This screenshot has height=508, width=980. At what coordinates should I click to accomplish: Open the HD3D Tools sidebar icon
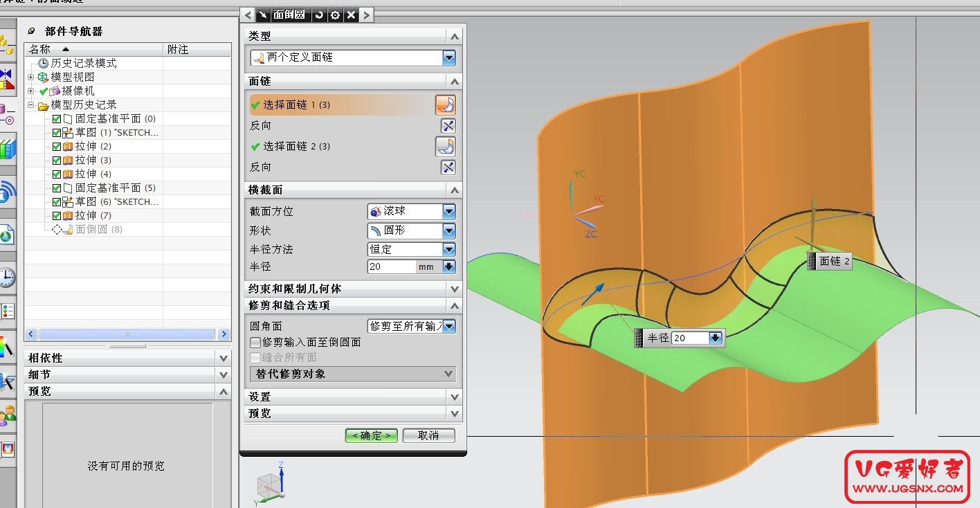tap(6, 192)
